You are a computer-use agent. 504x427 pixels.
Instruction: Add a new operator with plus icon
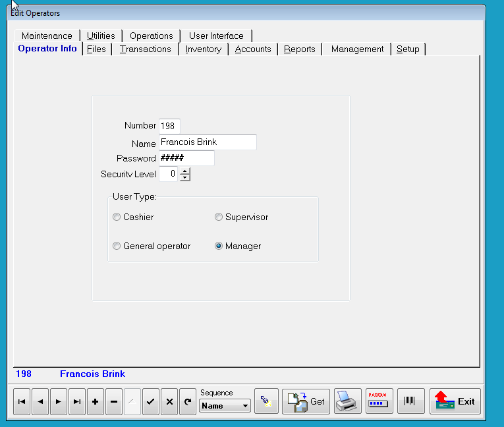(96, 402)
